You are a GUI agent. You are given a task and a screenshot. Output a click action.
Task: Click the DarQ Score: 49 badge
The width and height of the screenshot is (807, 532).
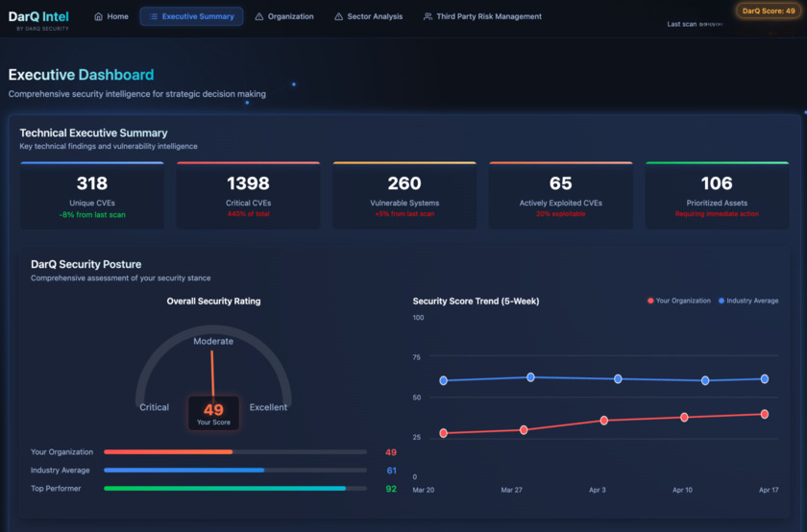click(x=769, y=11)
